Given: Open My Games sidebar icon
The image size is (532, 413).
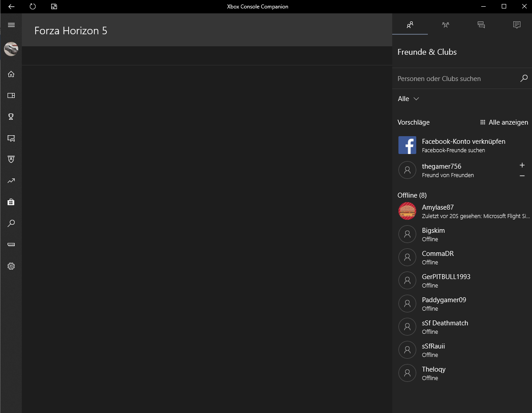Looking at the screenshot, I should click(x=11, y=95).
